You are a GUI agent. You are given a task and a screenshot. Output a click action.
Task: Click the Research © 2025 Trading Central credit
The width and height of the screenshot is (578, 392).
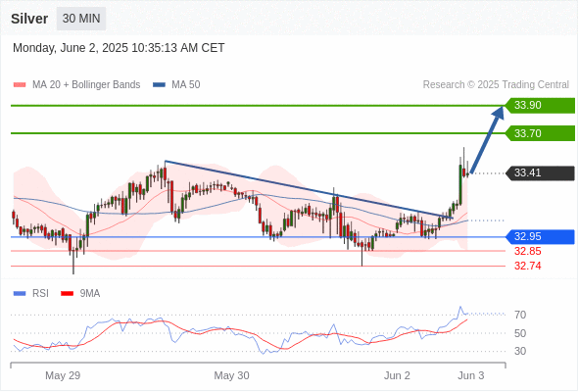tap(496, 85)
